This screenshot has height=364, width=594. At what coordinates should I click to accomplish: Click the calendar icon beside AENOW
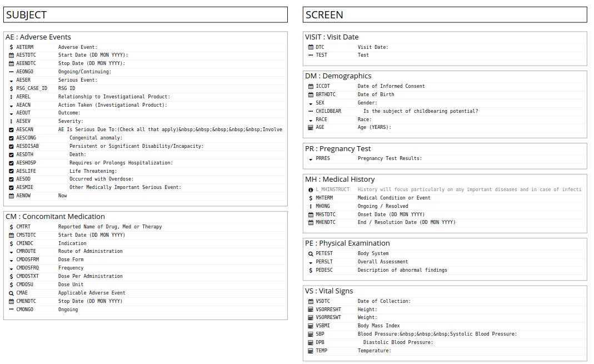pyautogui.click(x=11, y=196)
